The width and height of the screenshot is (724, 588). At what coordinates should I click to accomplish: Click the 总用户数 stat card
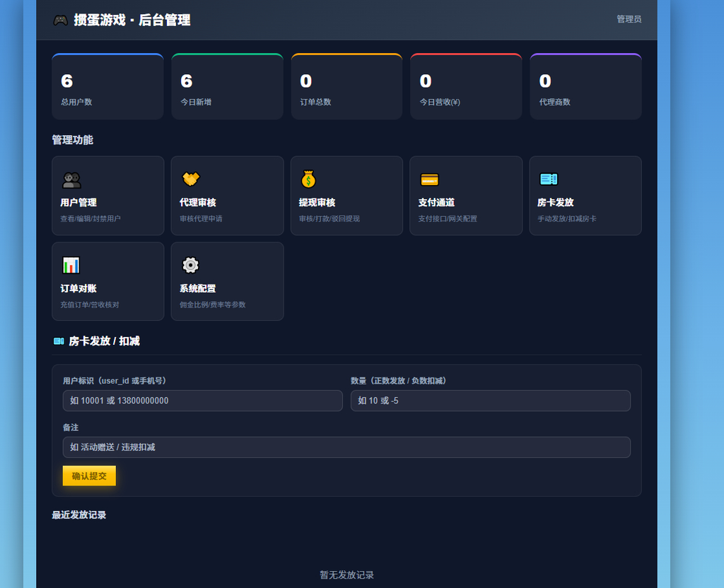coord(107,86)
